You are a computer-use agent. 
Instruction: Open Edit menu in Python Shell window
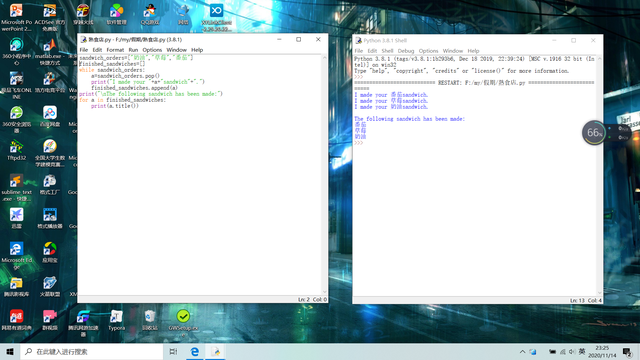point(372,51)
